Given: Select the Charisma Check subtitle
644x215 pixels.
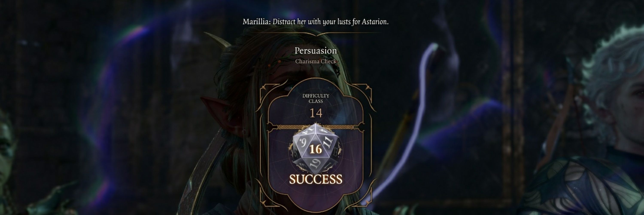Looking at the screenshot, I should [316, 61].
